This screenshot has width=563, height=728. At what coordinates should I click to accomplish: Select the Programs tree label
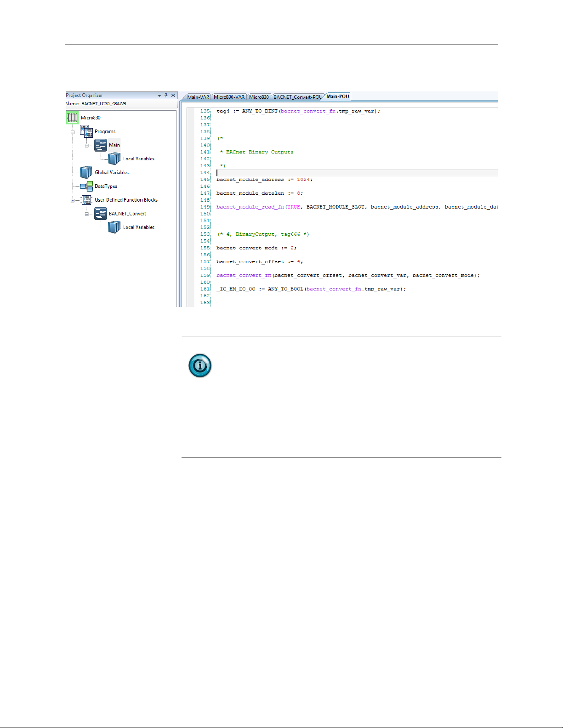click(x=105, y=132)
